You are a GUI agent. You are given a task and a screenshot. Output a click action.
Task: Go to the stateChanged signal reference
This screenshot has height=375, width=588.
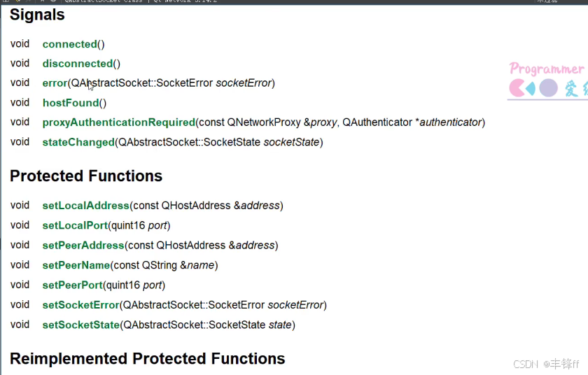click(78, 142)
